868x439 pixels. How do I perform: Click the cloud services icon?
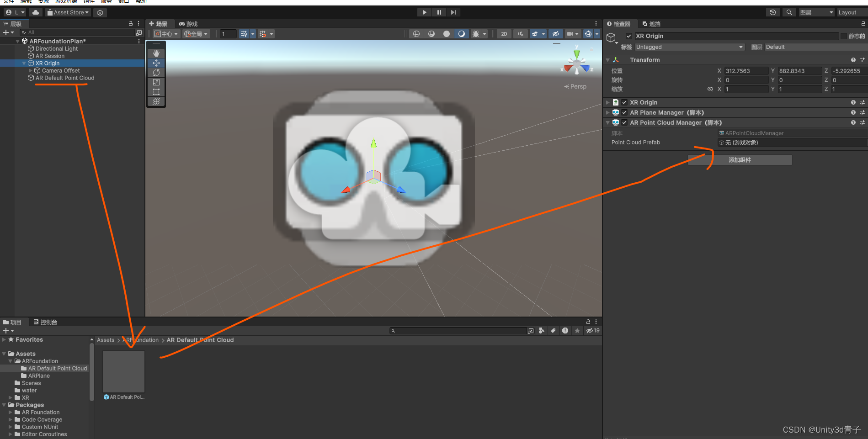[36, 12]
